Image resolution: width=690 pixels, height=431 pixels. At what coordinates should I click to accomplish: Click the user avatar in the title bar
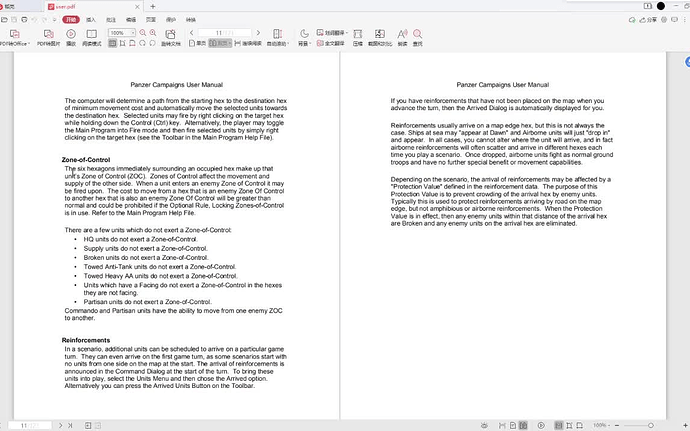[x=661, y=6]
